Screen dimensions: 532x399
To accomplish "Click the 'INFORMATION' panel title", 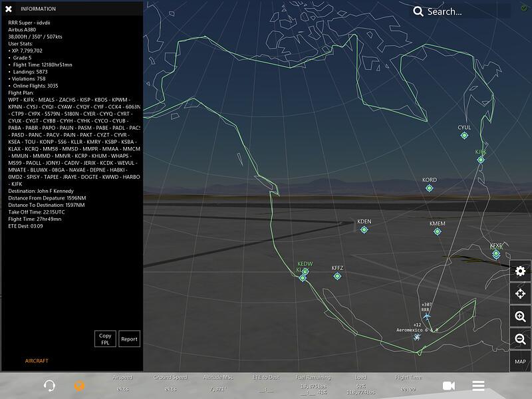I will tap(38, 9).
